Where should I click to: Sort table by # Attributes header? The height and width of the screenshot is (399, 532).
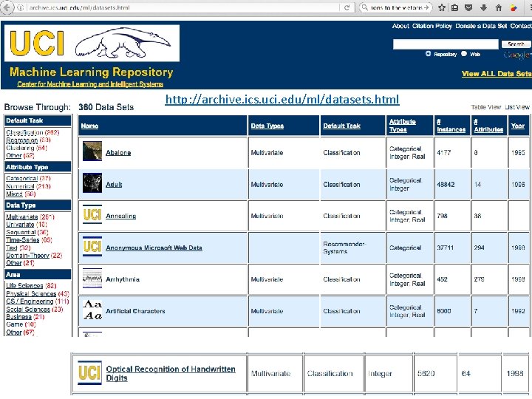coord(488,126)
